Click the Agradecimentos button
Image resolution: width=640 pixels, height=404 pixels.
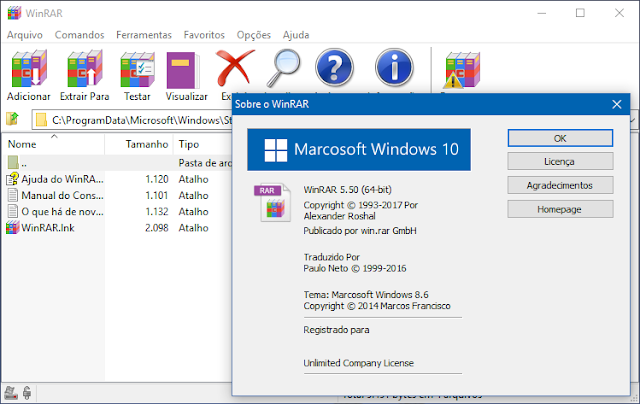[x=560, y=185]
